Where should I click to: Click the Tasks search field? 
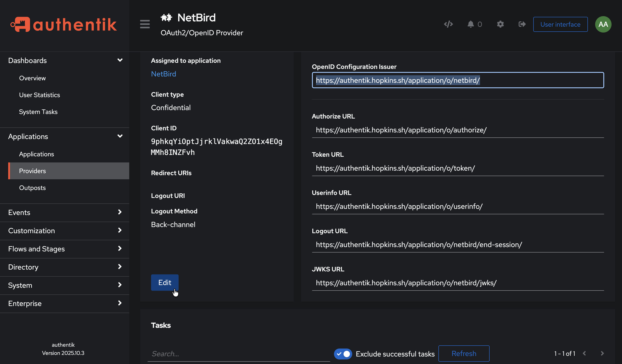[x=238, y=353]
